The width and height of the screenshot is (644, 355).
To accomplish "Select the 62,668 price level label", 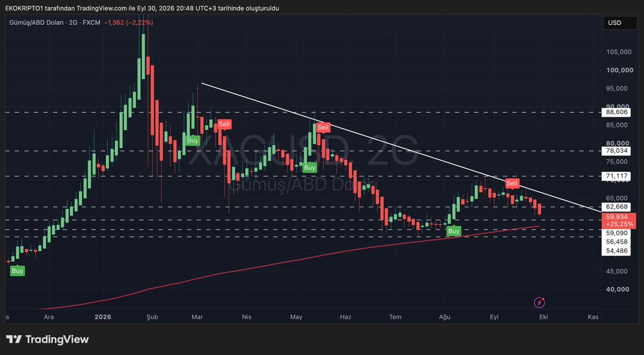I will pos(616,207).
